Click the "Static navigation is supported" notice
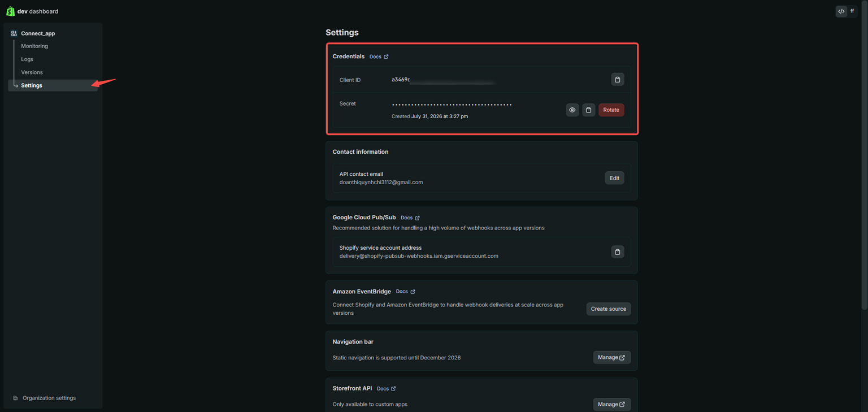 pos(397,358)
